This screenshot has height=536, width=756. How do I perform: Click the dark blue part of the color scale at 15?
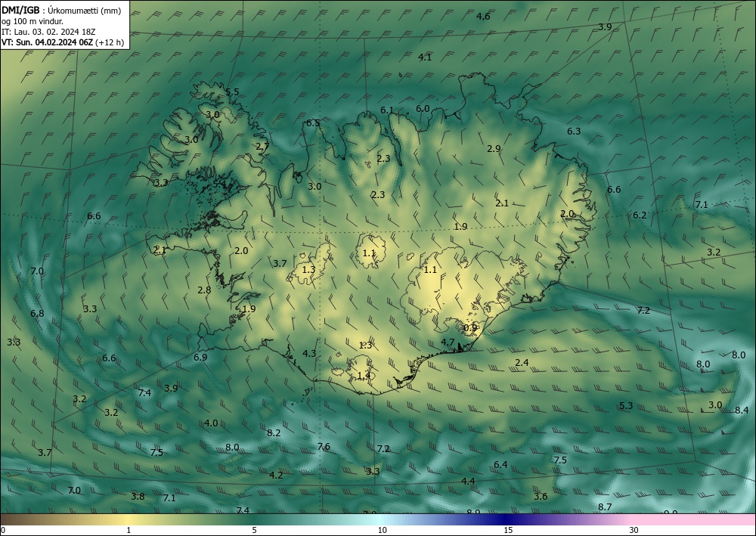pos(508,519)
